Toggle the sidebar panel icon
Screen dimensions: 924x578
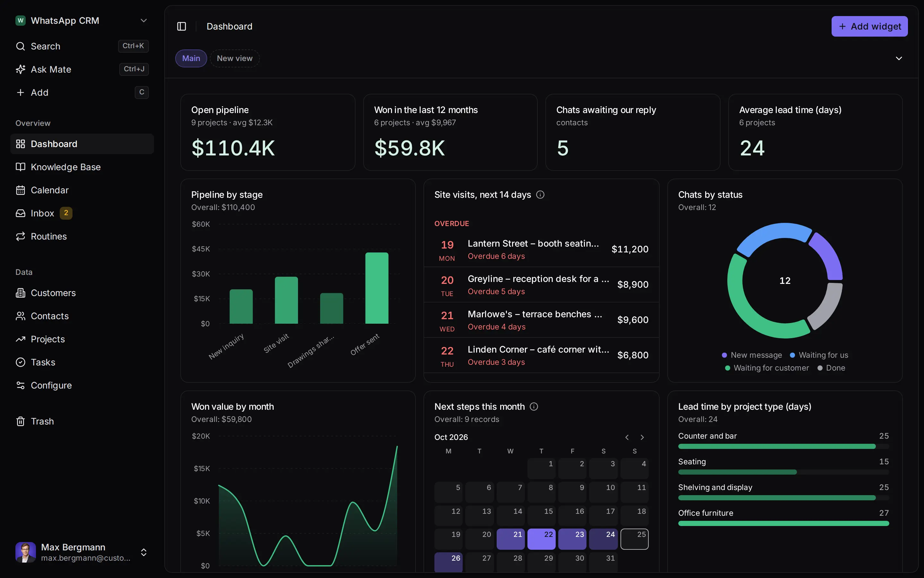181,26
